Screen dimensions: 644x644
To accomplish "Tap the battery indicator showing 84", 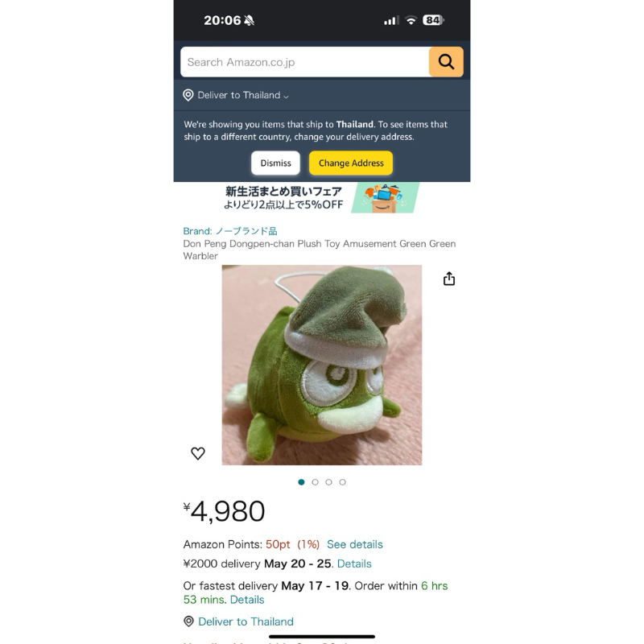I will click(x=433, y=20).
